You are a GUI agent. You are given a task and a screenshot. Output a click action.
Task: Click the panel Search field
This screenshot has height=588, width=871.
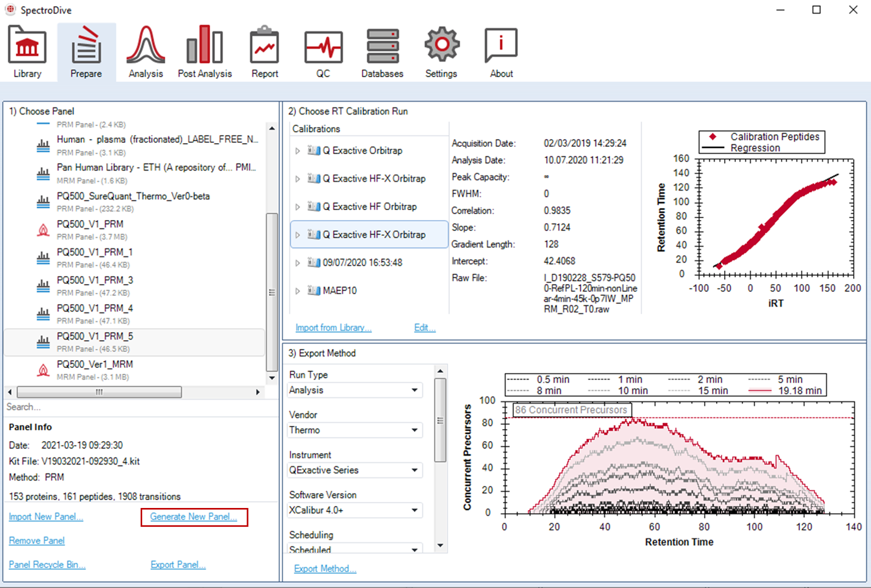[x=141, y=407]
